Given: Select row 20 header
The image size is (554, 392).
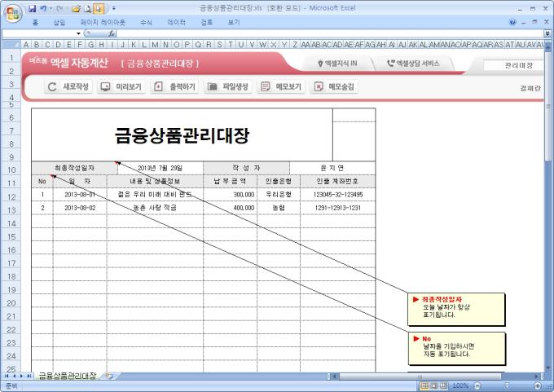Looking at the screenshot, I should coord(11,303).
